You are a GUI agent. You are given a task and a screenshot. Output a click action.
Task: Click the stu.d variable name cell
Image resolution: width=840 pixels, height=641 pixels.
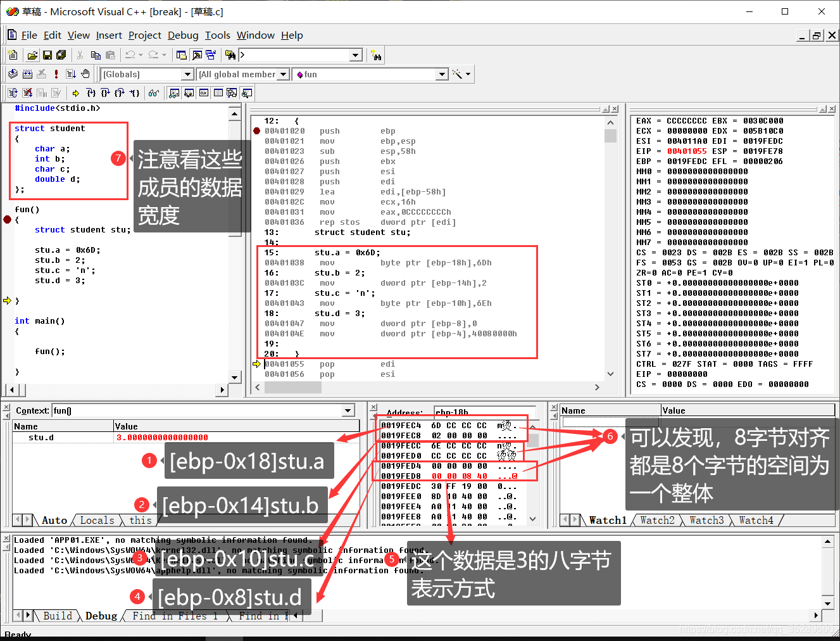point(41,437)
